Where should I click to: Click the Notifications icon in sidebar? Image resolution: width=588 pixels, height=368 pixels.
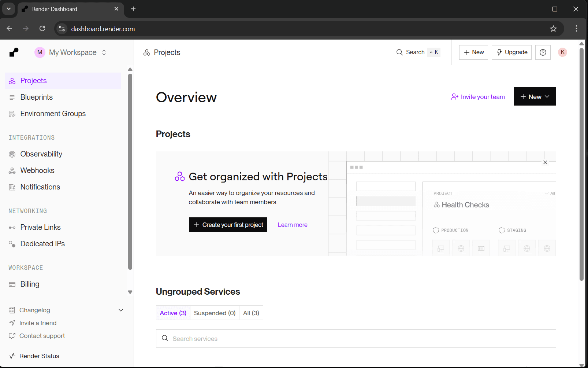[x=12, y=187]
